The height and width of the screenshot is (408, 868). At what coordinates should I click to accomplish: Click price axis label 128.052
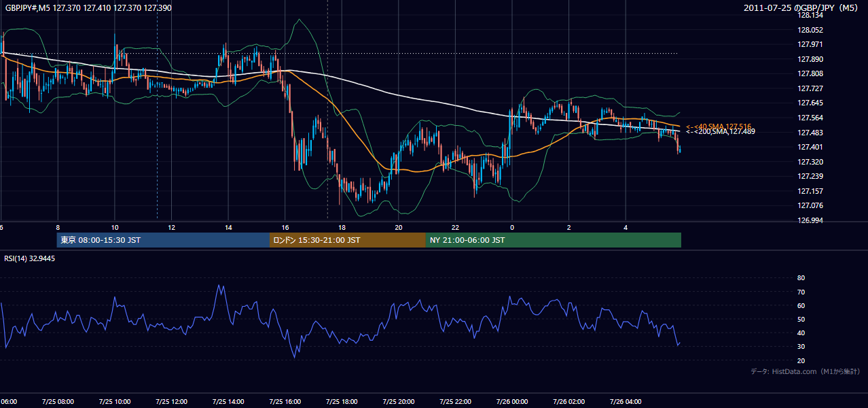[x=810, y=30]
